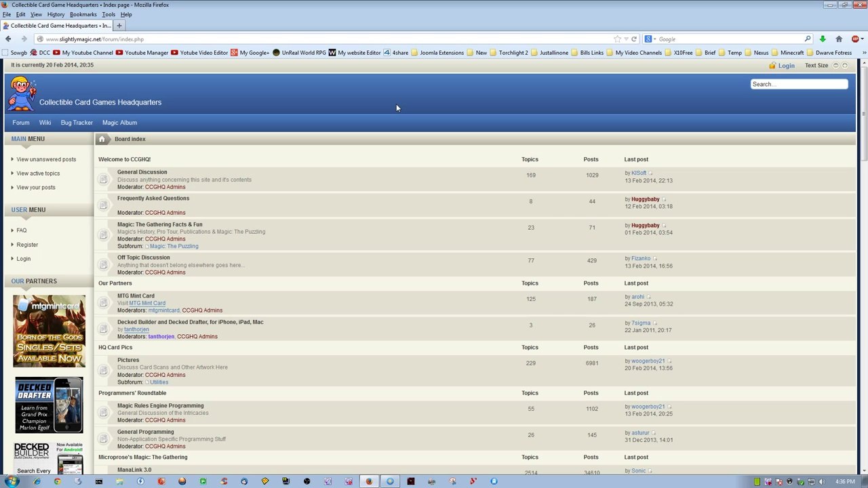Go to the Firefox Home page icon
The width and height of the screenshot is (868, 488).
click(x=839, y=39)
